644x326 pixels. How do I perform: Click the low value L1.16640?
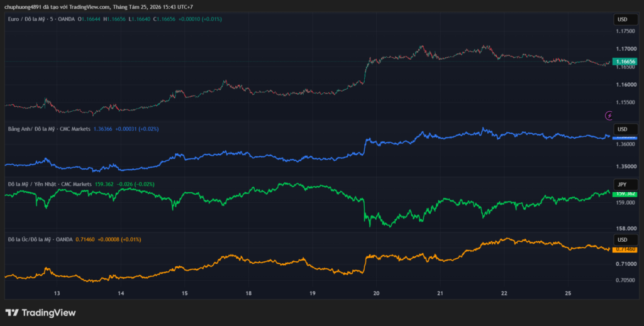coord(139,19)
